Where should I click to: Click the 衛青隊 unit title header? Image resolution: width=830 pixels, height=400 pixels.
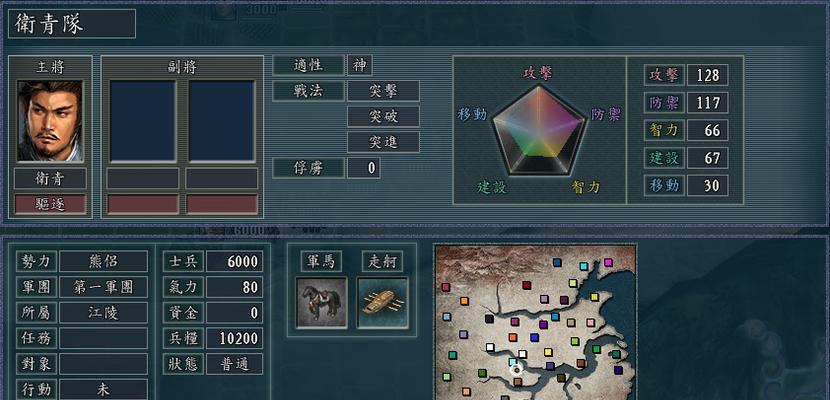[x=72, y=24]
